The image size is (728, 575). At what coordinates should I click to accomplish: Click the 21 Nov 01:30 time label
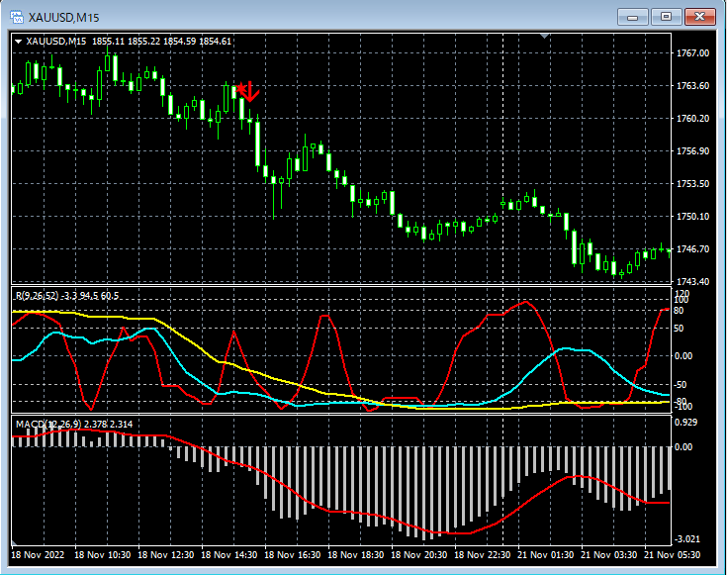point(546,554)
